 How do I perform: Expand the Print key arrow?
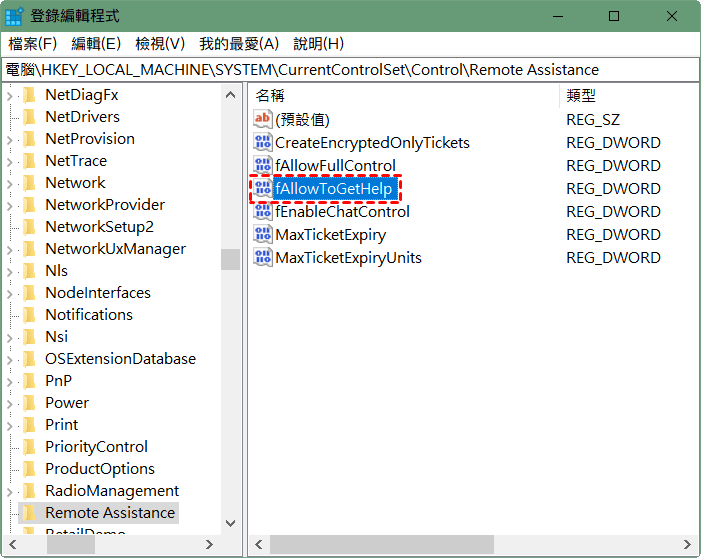[9, 425]
